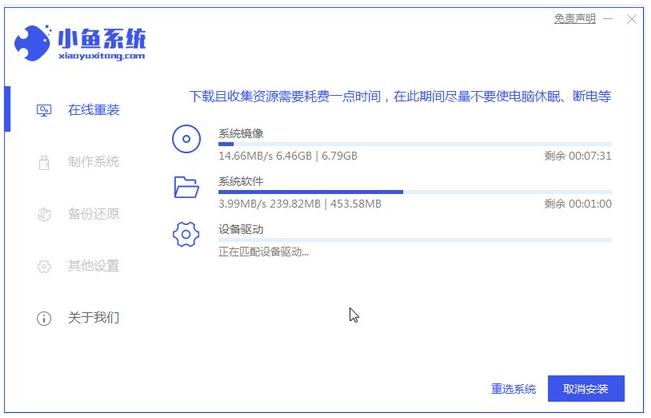Viewport: 651px width, 418px height.
Task: Close the 小鱼系统 window
Action: (631, 19)
